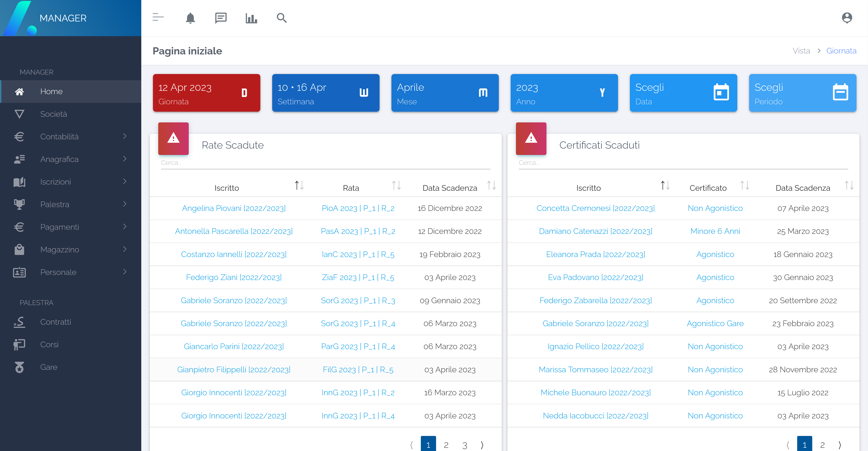Open the user account profile icon
The width and height of the screenshot is (868, 451).
[847, 18]
